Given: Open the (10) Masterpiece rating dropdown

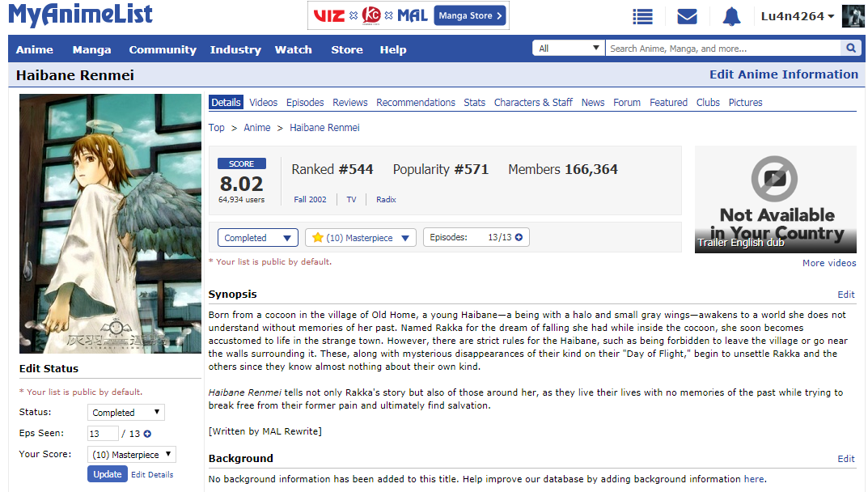Looking at the screenshot, I should click(x=361, y=238).
